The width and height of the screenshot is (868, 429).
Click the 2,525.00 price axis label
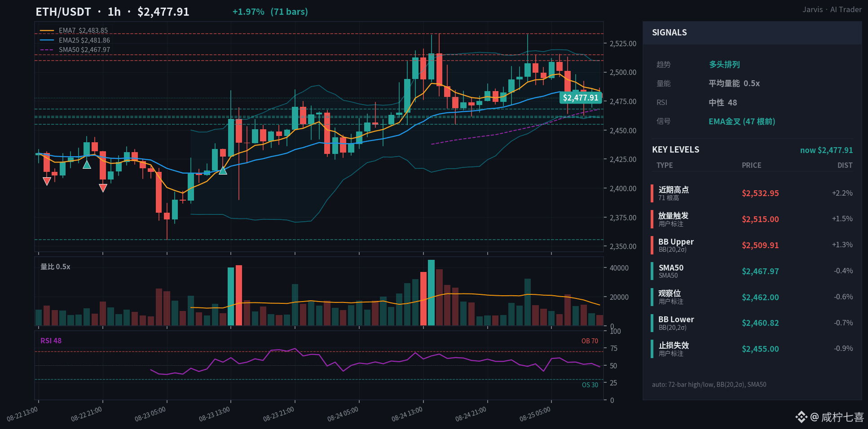click(x=623, y=44)
